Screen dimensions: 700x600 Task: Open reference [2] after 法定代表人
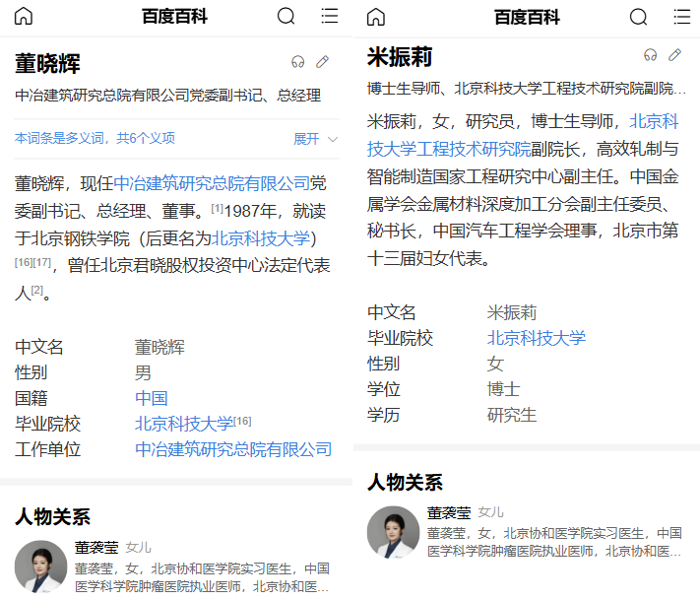[x=37, y=290]
